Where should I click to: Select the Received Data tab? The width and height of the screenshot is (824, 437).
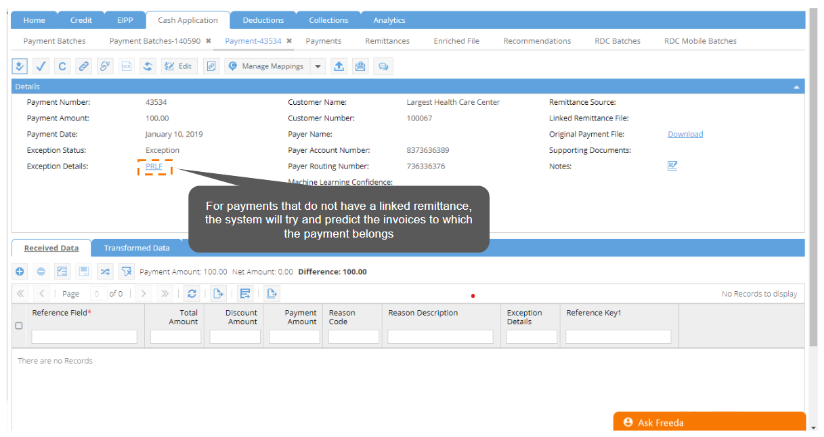pos(51,248)
